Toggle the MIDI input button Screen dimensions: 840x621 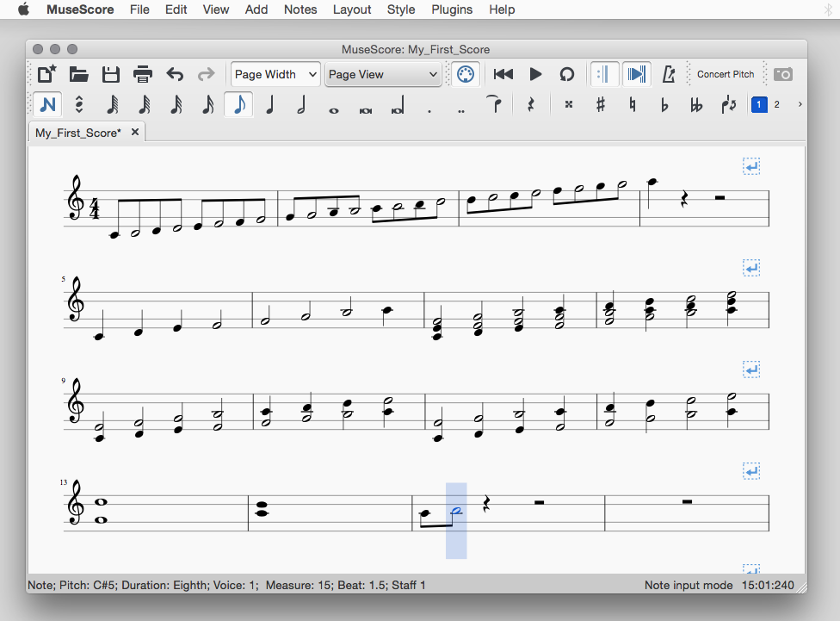[465, 74]
